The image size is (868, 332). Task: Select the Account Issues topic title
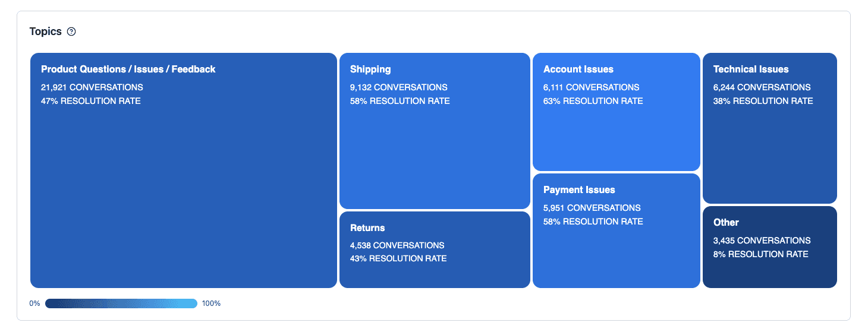pos(578,69)
